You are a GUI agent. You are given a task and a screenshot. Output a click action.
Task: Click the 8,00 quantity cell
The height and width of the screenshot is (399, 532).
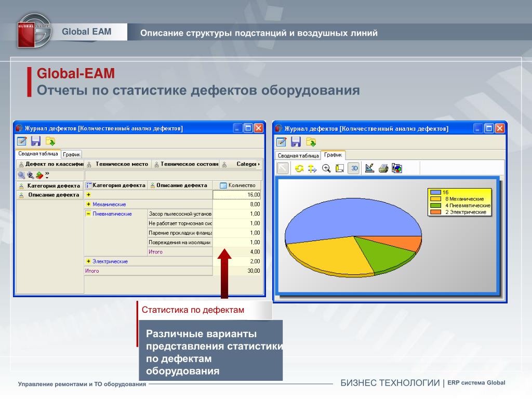click(237, 204)
